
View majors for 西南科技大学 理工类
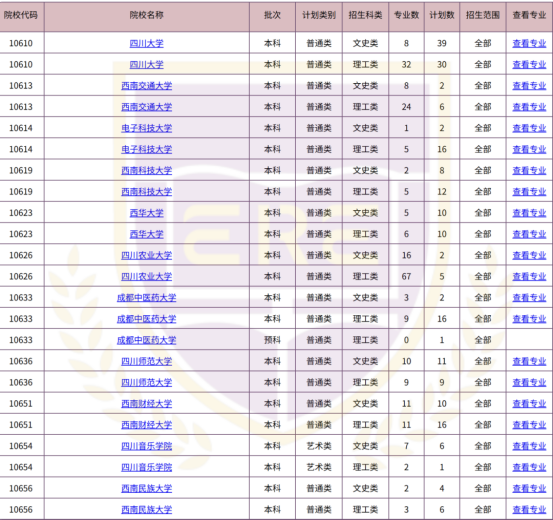(x=529, y=192)
